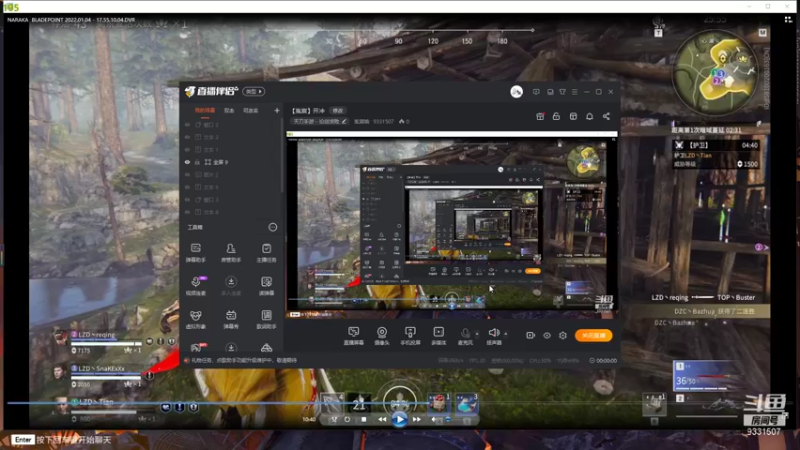This screenshot has height=450, width=800.
Task: Fast forward the video in the player
Action: [x=416, y=419]
